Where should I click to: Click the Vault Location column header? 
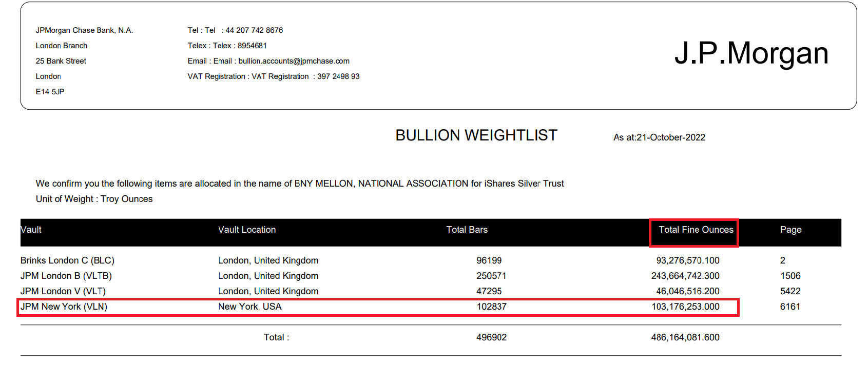pyautogui.click(x=247, y=230)
